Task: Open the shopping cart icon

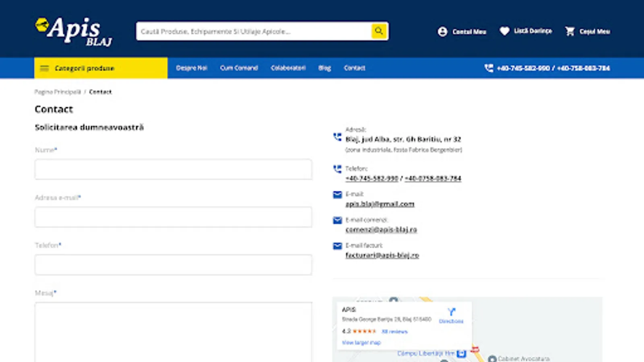Action: click(x=570, y=31)
